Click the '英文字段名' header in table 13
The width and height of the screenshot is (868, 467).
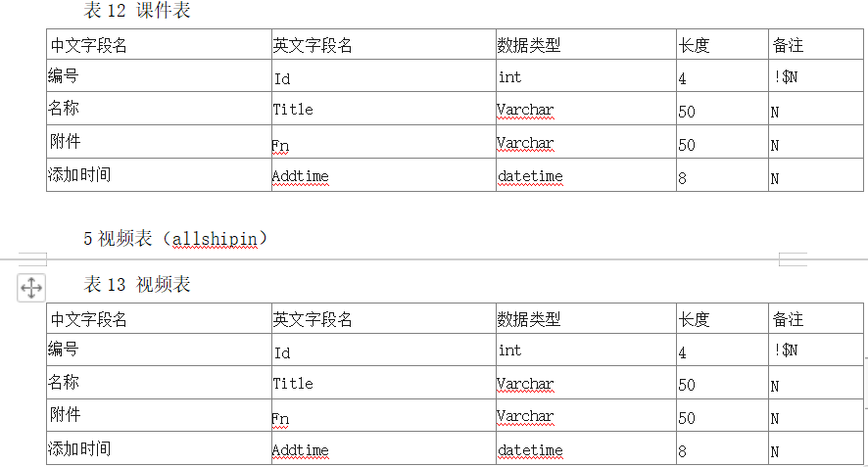(384, 318)
